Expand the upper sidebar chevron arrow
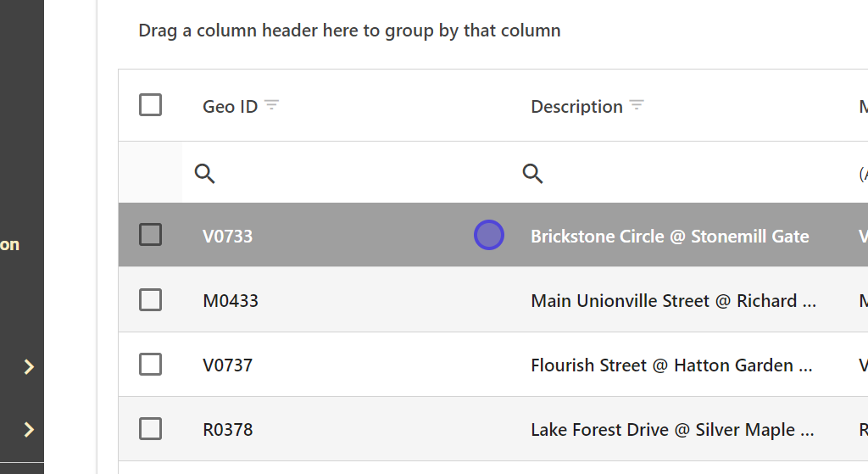 [29, 366]
